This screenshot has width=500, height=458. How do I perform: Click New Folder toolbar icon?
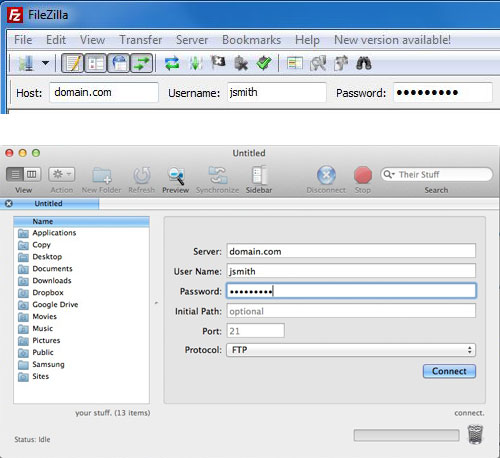102,175
